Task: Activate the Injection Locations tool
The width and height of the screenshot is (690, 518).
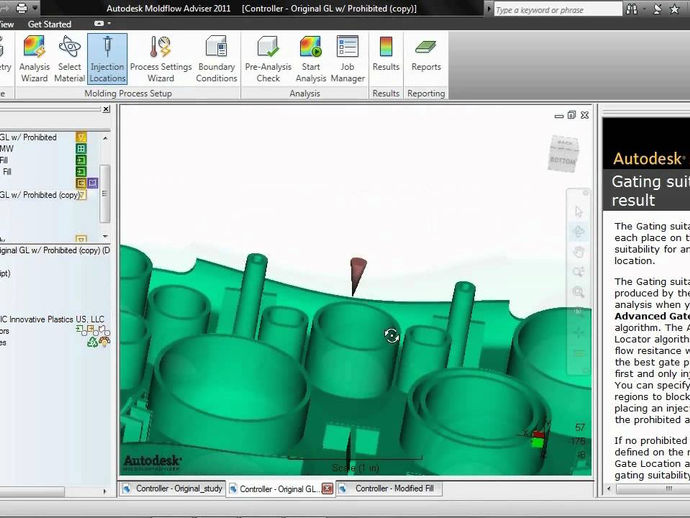Action: (x=107, y=59)
